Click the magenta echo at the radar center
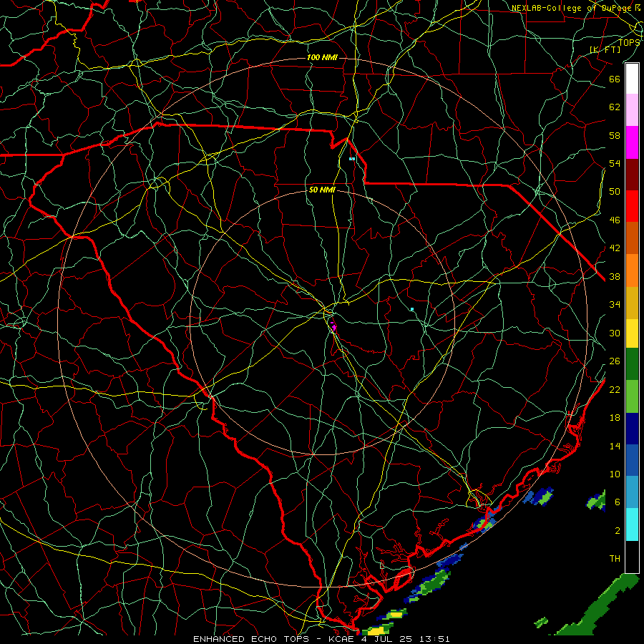Screen dimensions: 644x644 (x=333, y=327)
